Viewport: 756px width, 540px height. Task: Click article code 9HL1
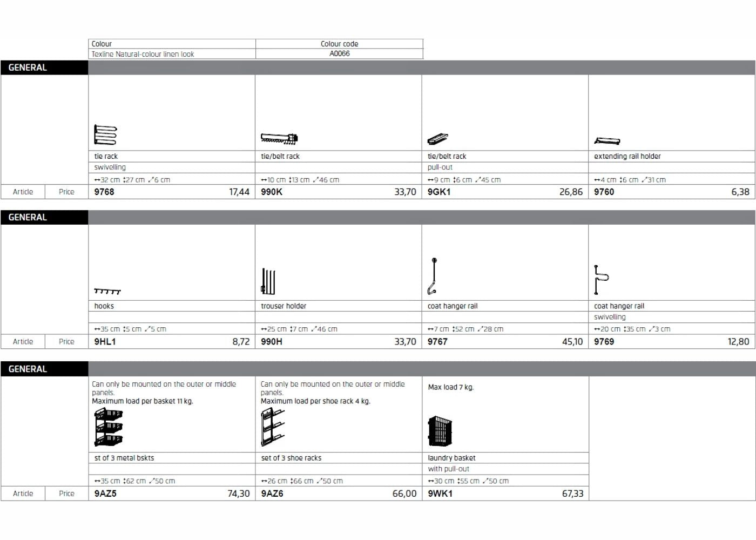coord(105,341)
